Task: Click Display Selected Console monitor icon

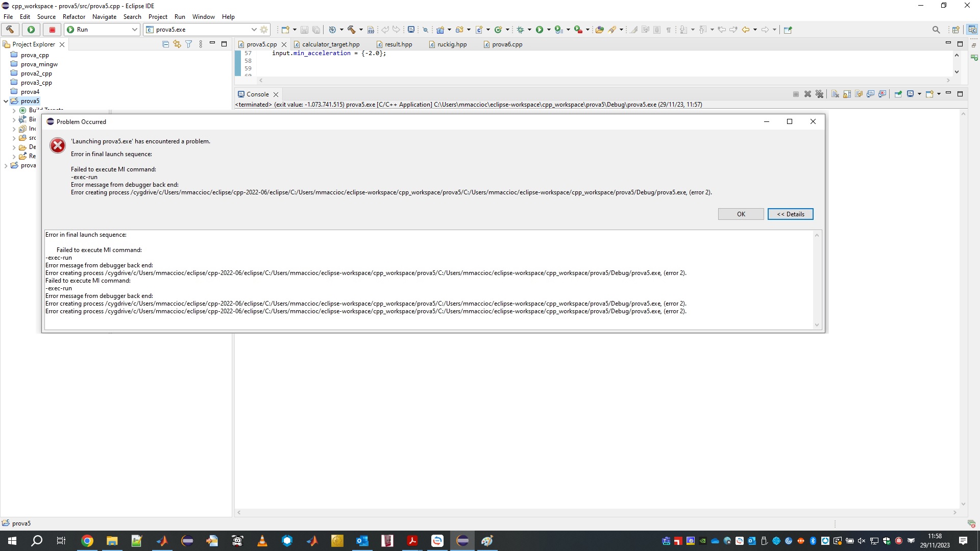Action: click(x=910, y=94)
